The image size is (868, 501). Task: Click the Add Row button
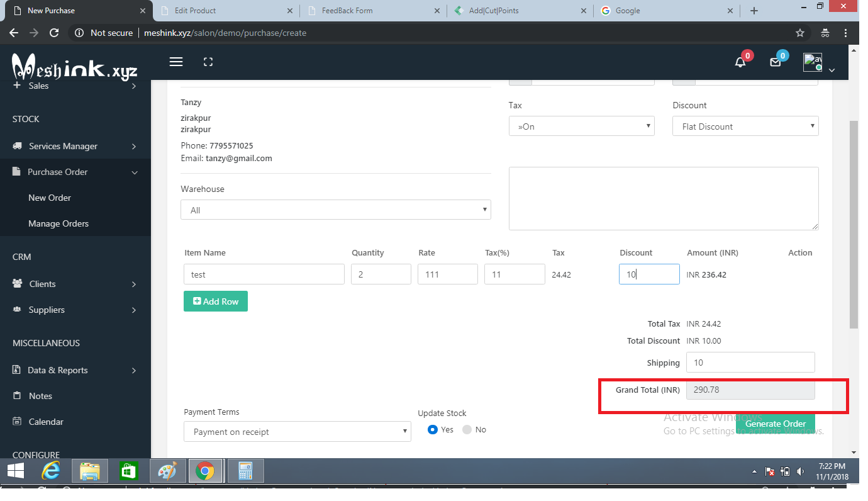pos(216,301)
